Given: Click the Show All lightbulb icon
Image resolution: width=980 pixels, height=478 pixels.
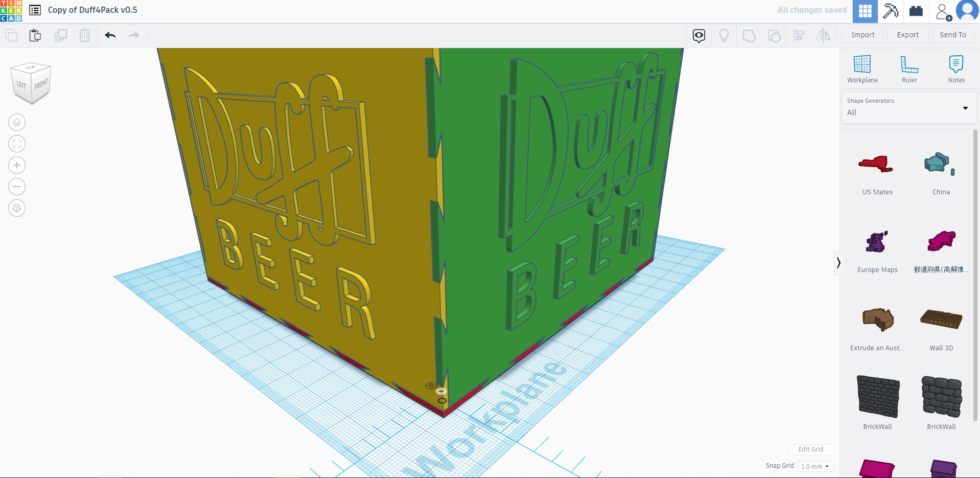Looking at the screenshot, I should pyautogui.click(x=724, y=35).
